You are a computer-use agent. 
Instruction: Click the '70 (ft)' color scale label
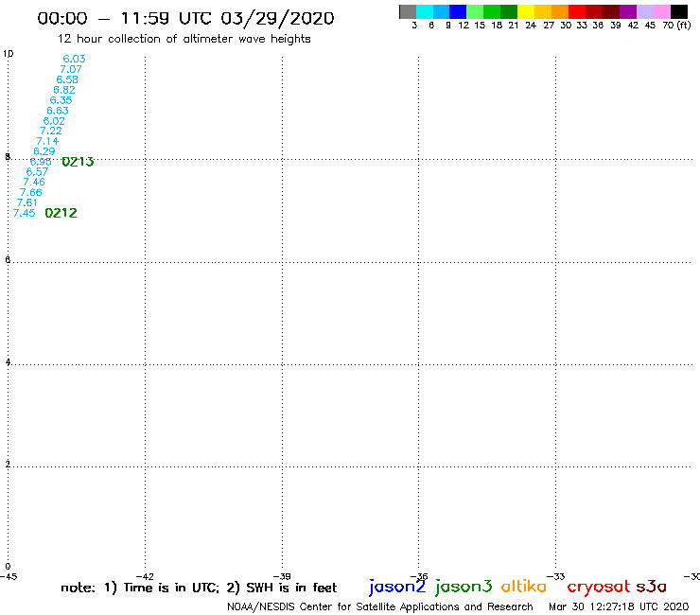coord(676,26)
